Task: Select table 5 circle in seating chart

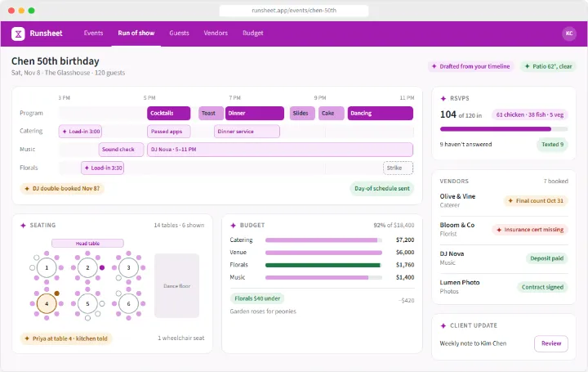Action: tap(87, 303)
